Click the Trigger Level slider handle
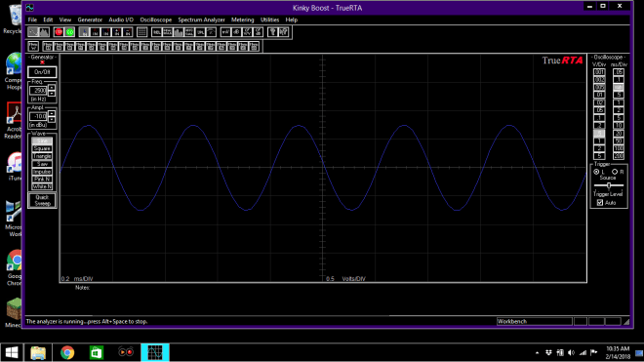The height and width of the screenshot is (362, 644). point(609,185)
